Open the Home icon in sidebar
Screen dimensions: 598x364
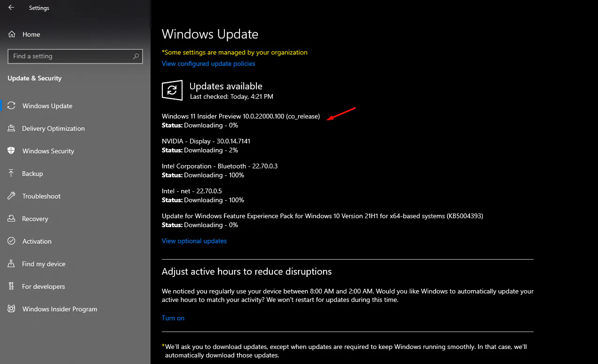pyautogui.click(x=12, y=34)
